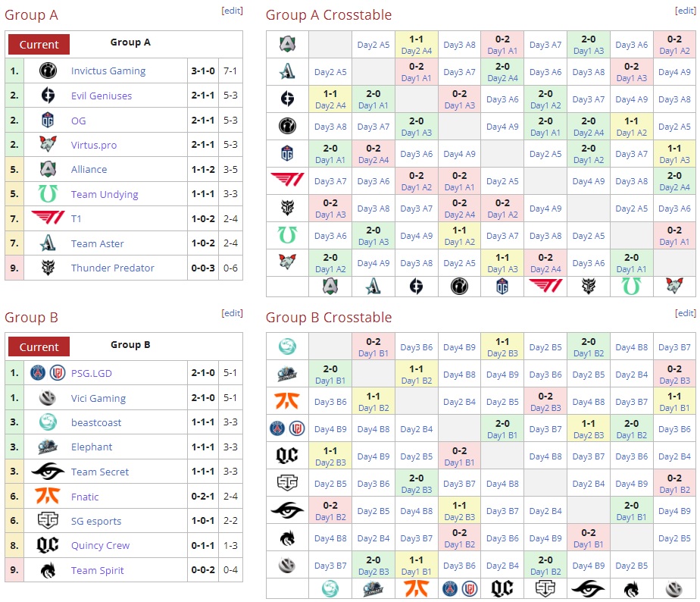700x602 pixels.
Task: Open the Thunder Predator team link
Action: (x=112, y=268)
